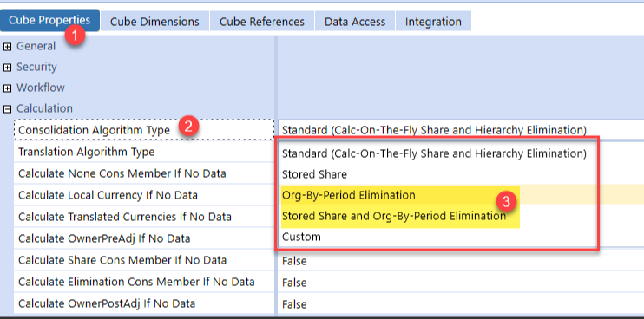Select the Cube Properties tab

[x=49, y=21]
